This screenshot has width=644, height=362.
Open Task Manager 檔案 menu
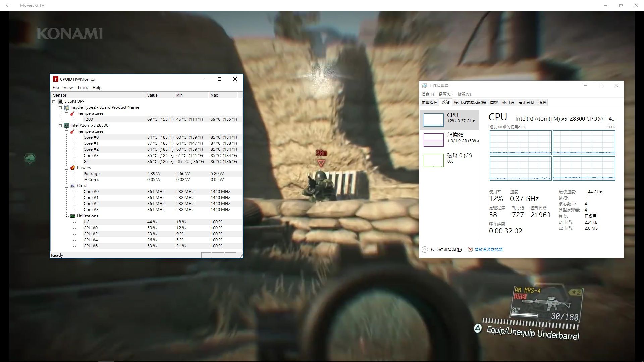(x=427, y=94)
